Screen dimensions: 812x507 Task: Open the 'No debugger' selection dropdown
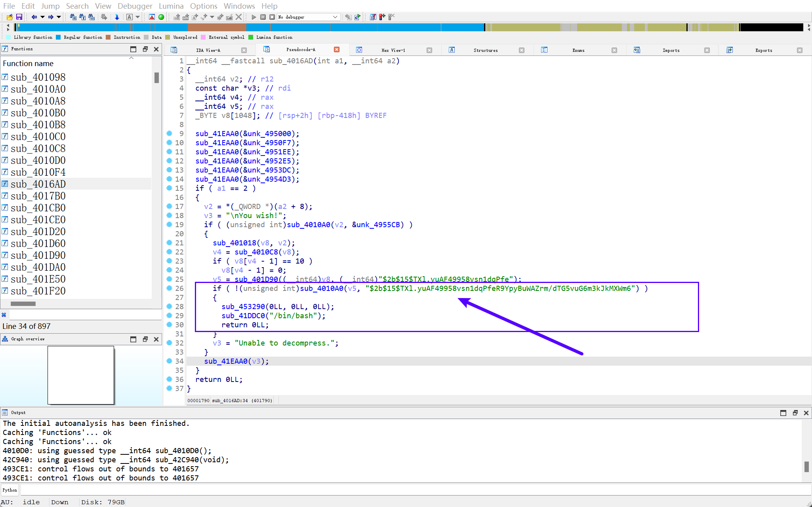pyautogui.click(x=308, y=17)
